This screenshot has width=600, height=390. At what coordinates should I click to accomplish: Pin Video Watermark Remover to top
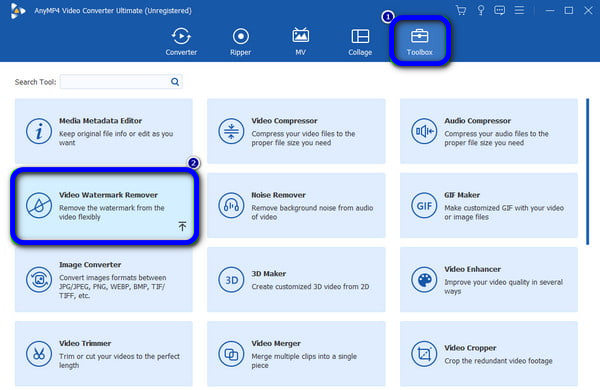[x=182, y=226]
